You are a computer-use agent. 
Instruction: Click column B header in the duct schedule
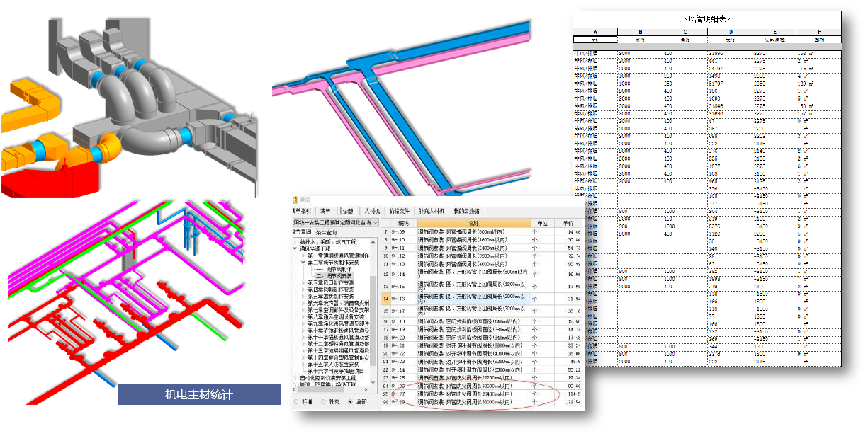640,32
